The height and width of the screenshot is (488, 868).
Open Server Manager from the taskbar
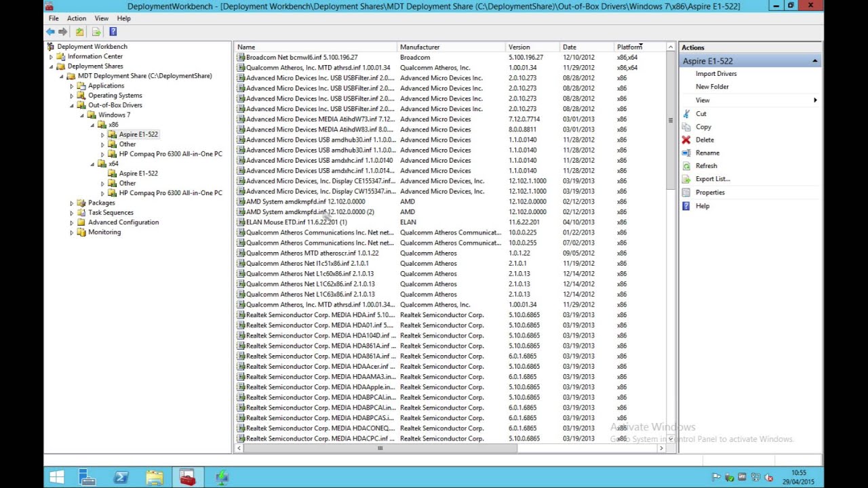pos(87,478)
